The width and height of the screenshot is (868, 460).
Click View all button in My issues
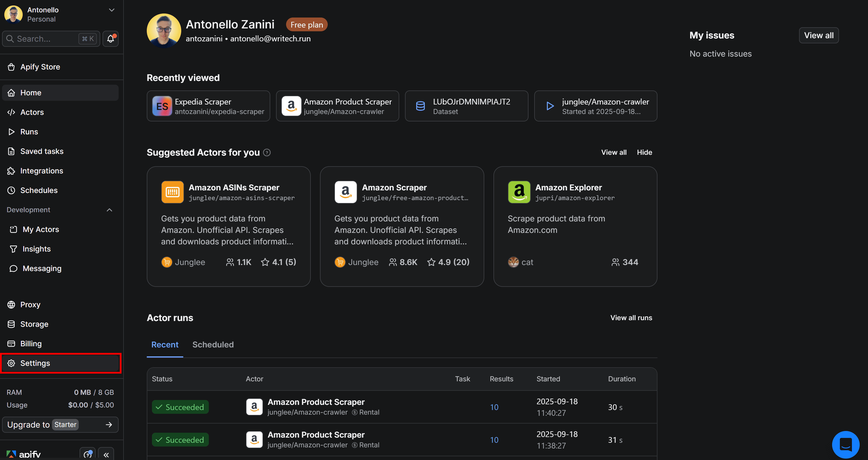tap(819, 35)
